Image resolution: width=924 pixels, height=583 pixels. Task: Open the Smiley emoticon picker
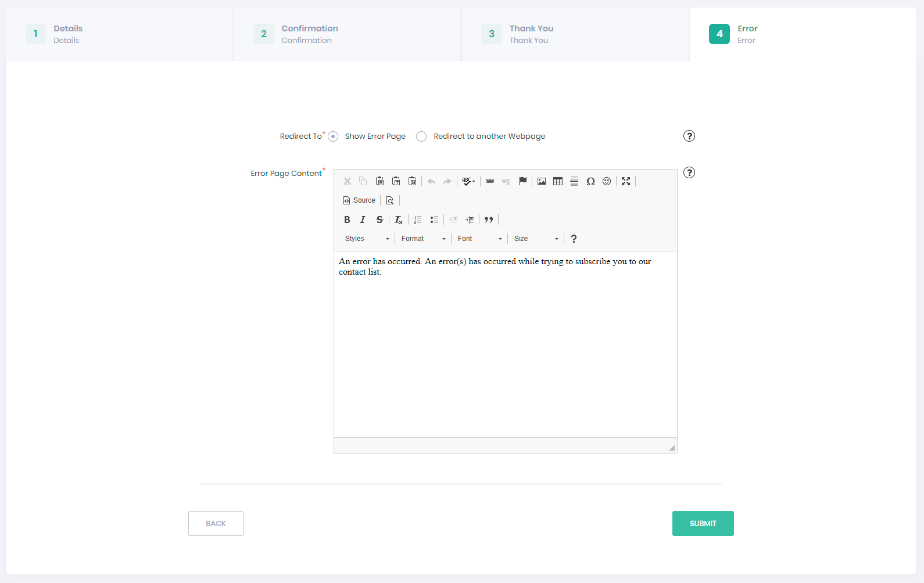[607, 181]
